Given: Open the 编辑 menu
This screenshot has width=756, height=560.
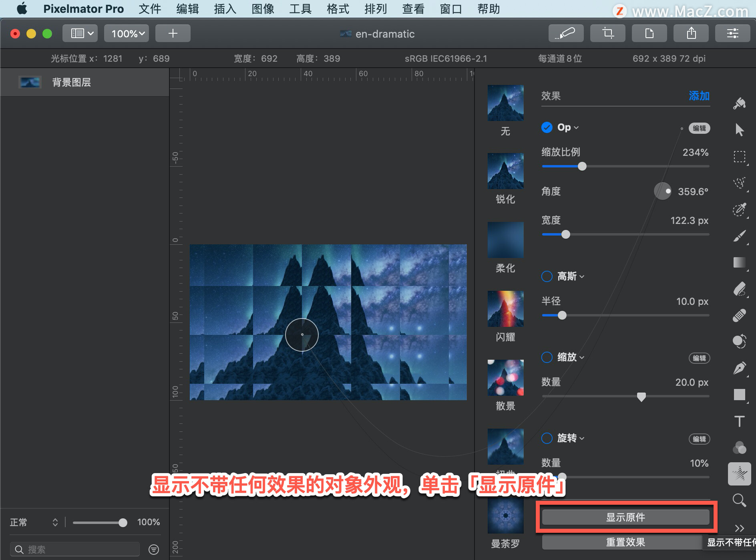Looking at the screenshot, I should (x=187, y=9).
